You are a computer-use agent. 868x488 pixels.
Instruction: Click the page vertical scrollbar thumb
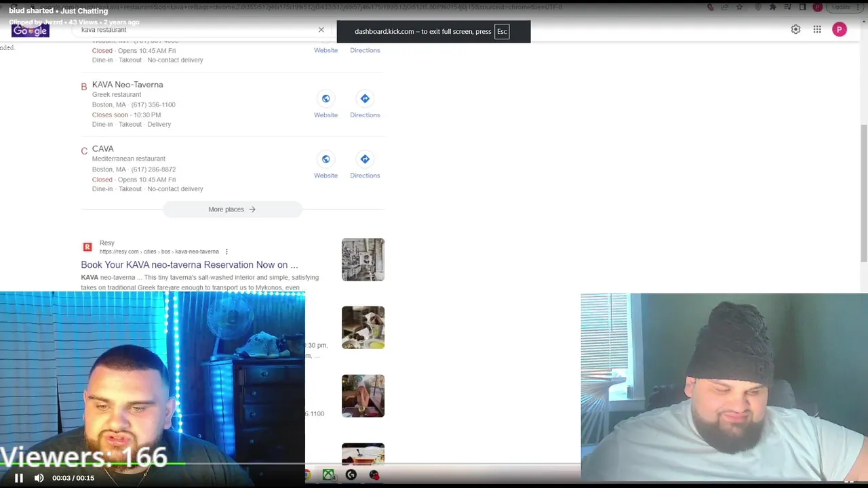[863, 192]
